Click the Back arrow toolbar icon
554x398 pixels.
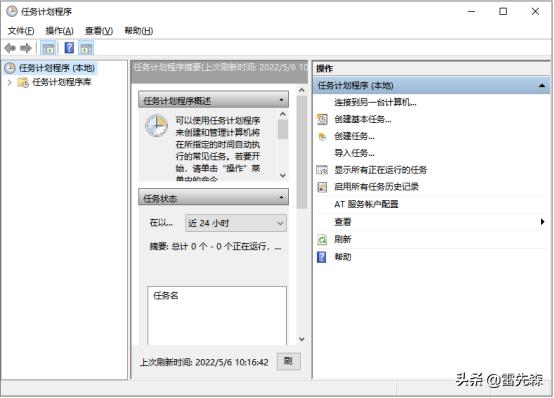(10, 48)
